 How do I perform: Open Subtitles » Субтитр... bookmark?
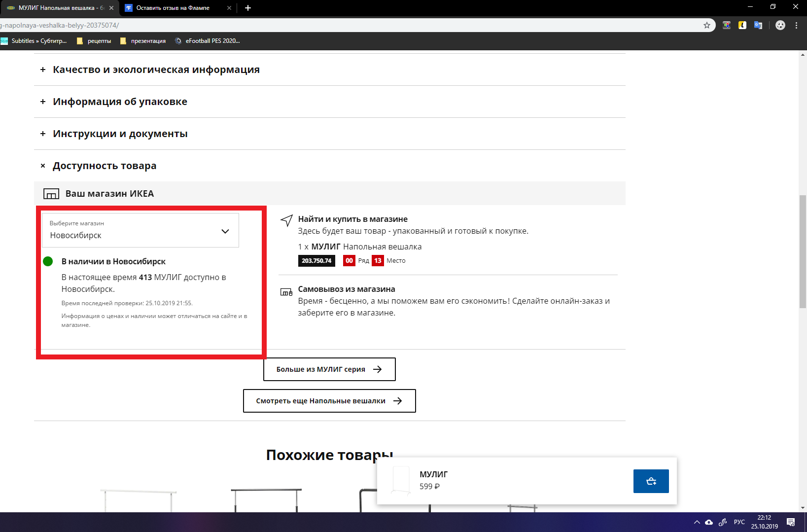(34, 41)
